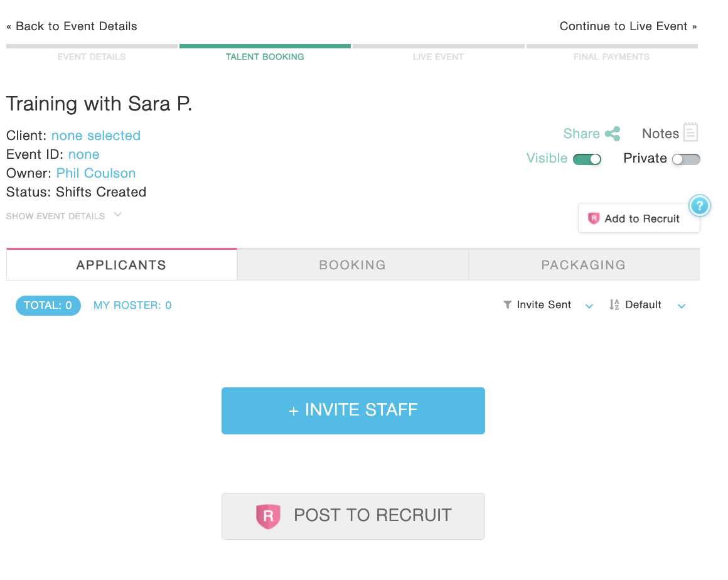Open the Invite Sent filter dropdown arrow
The width and height of the screenshot is (728, 580).
589,306
